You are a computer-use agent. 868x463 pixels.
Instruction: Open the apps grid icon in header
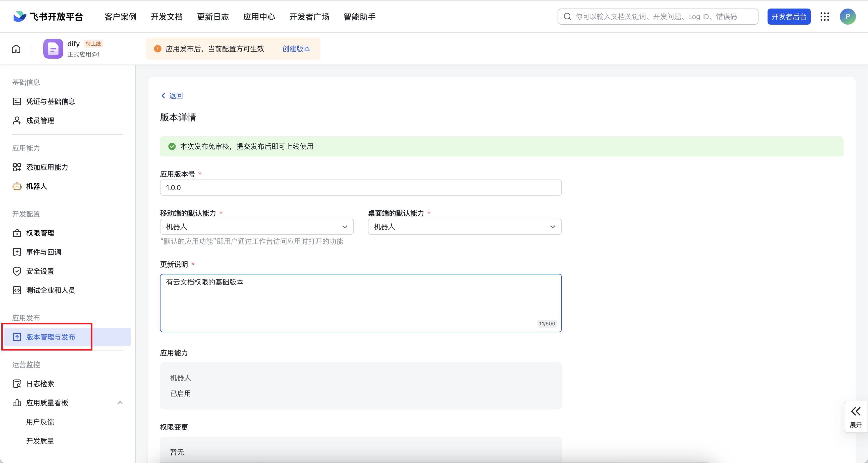825,17
